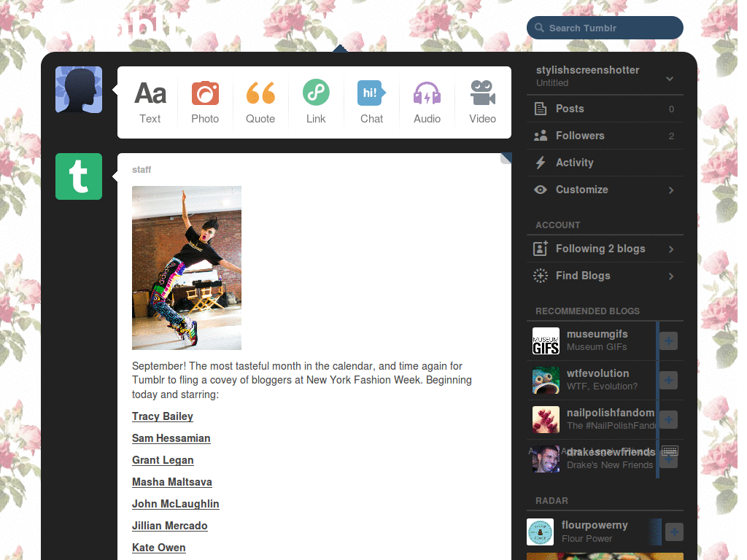747x560 pixels.
Task: Create a new Audio post
Action: pyautogui.click(x=427, y=102)
